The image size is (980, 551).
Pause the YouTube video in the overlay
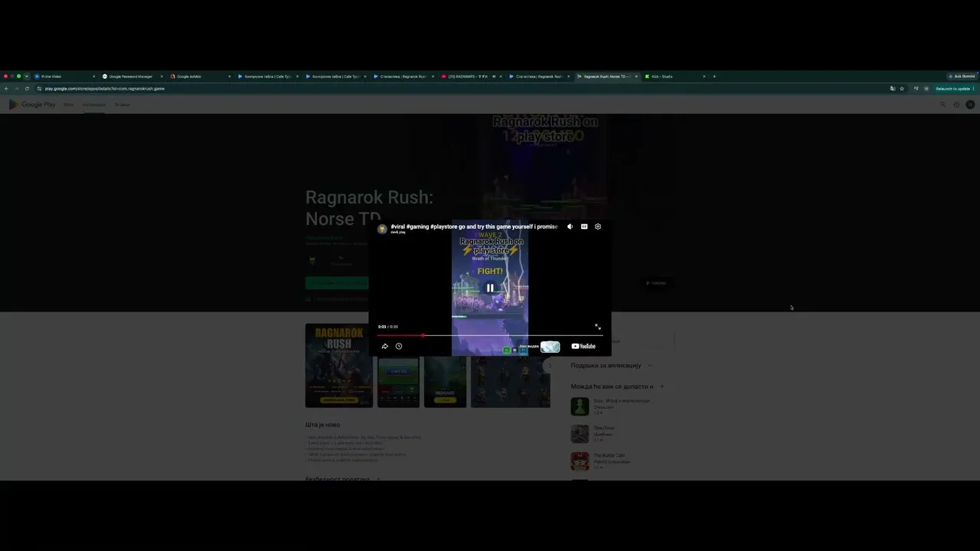[x=490, y=288]
